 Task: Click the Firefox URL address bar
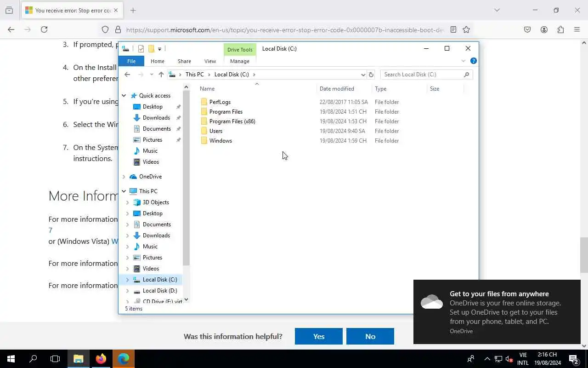[x=285, y=30]
